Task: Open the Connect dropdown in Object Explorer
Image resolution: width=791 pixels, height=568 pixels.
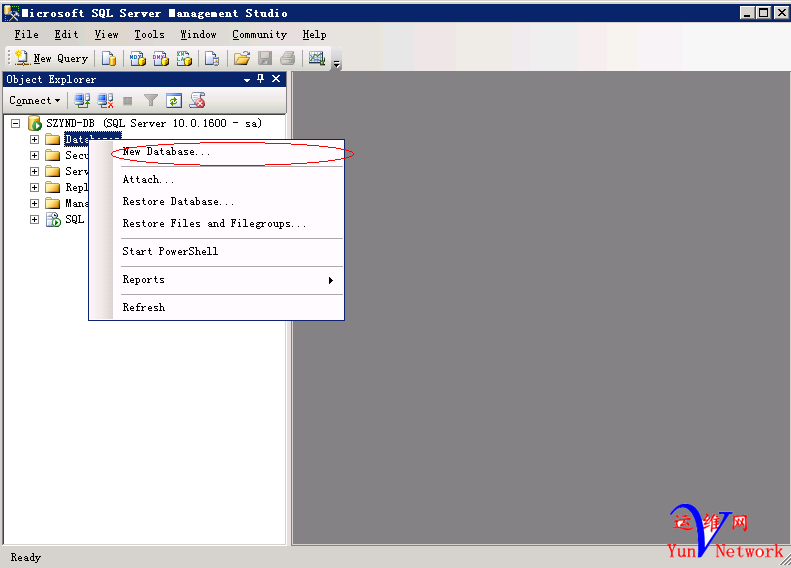Action: tap(34, 100)
